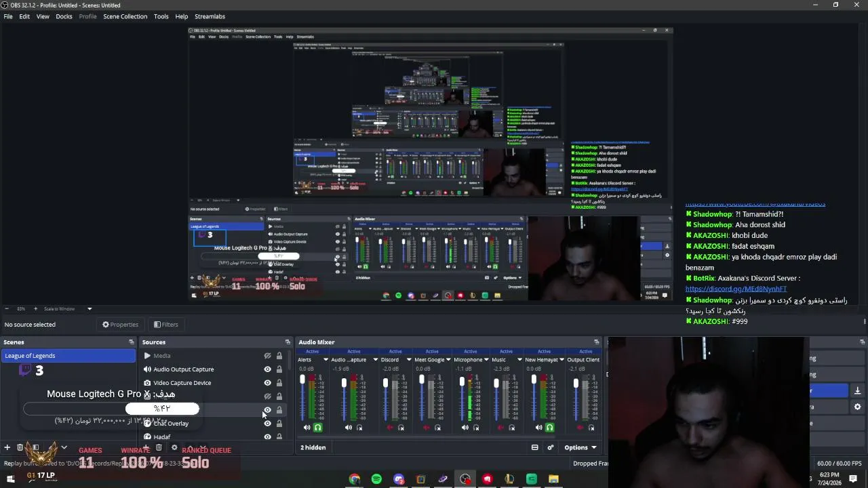Toggle monitoring for Meet Google channel
The width and height of the screenshot is (868, 488).
(x=437, y=428)
